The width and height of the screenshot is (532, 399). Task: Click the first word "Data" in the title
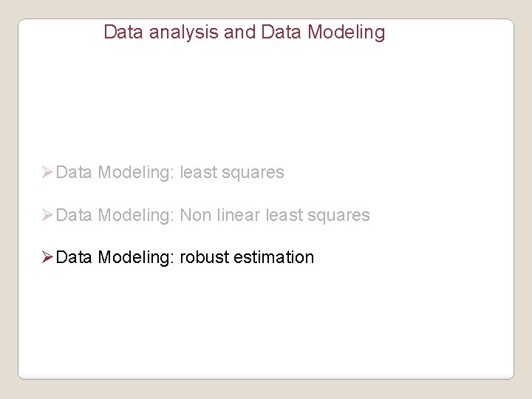click(x=120, y=33)
